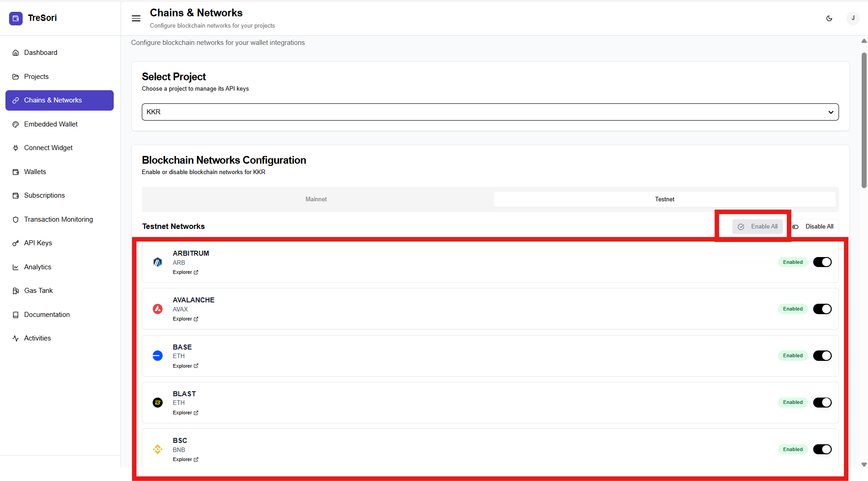Click the user avatar J
Screen dimensions: 868x481
[853, 18]
